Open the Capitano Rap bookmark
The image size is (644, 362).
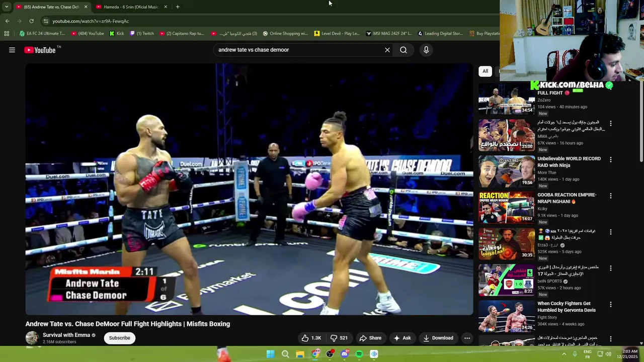tap(182, 34)
